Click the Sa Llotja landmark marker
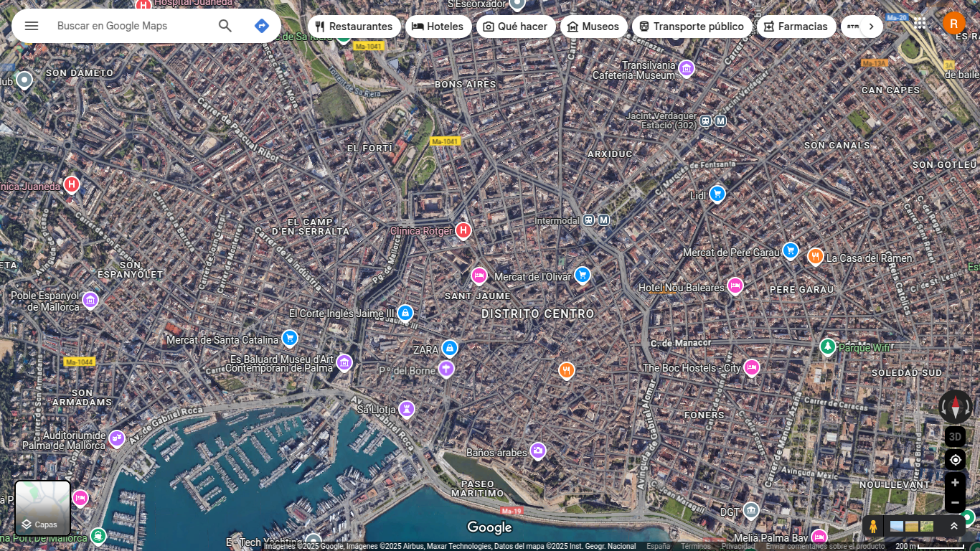 [x=407, y=409]
